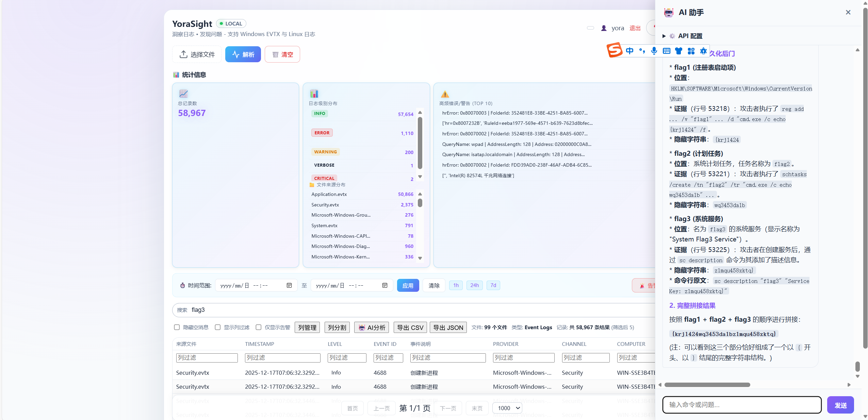Check the show column filter box
This screenshot has width=868, height=420.
point(218,327)
